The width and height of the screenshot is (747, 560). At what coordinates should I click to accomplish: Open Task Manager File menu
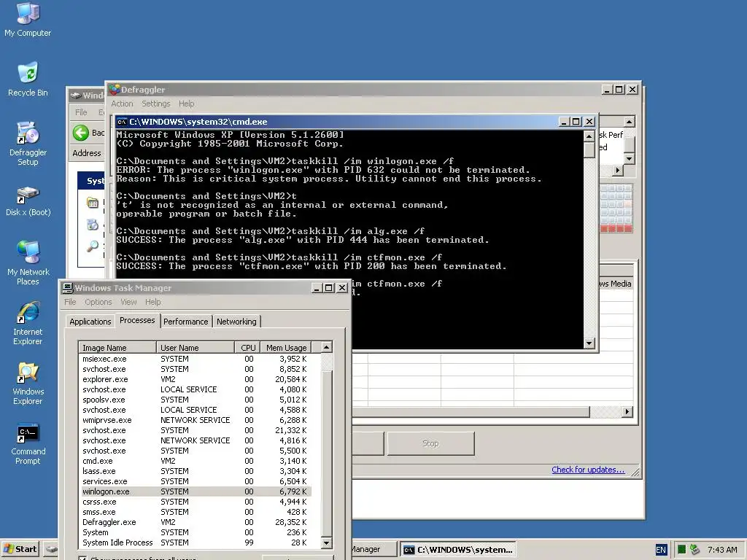(70, 302)
